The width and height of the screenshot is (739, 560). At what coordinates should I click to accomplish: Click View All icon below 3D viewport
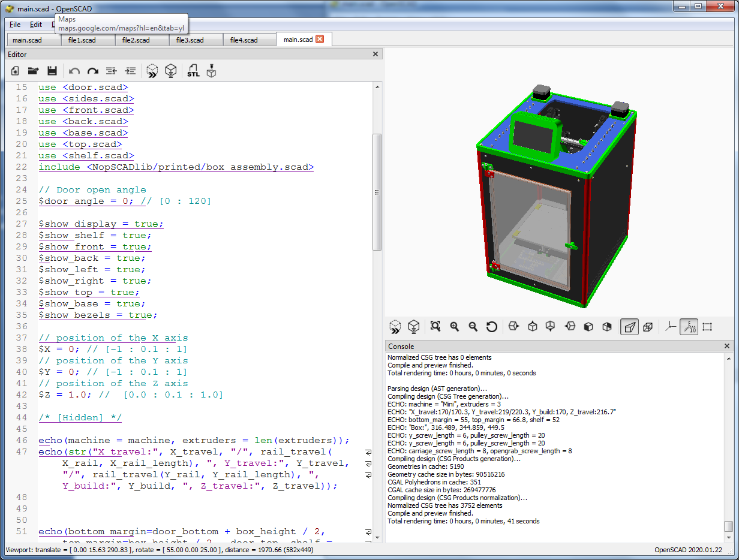(435, 327)
